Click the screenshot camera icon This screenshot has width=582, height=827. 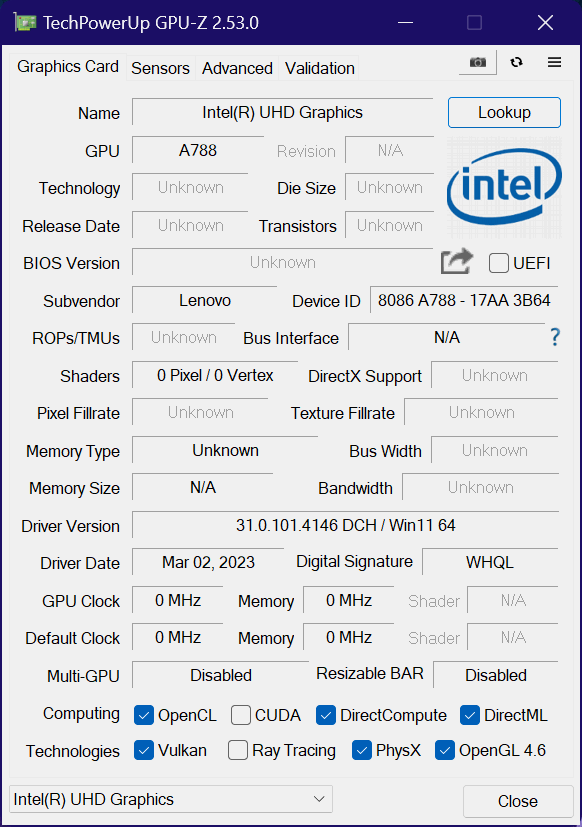(478, 62)
